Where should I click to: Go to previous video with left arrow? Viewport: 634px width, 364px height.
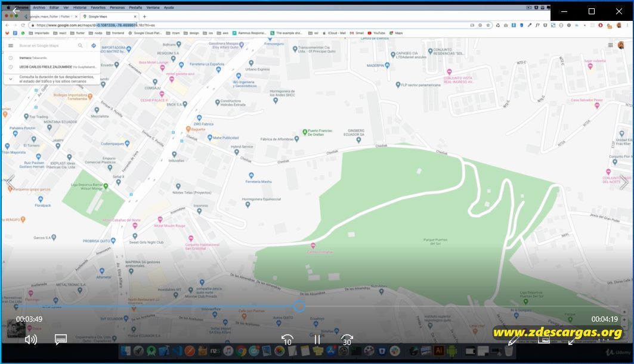coord(10,183)
